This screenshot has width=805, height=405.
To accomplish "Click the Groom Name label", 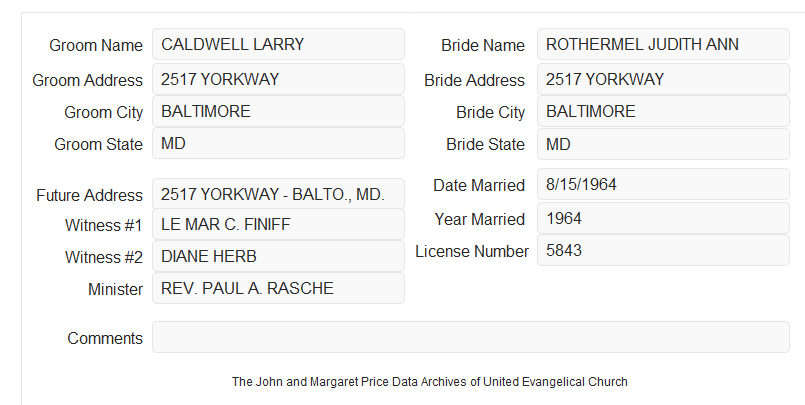I will point(96,45).
